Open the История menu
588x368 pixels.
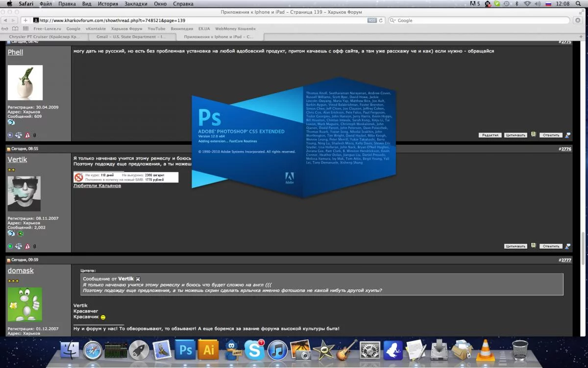tap(107, 4)
